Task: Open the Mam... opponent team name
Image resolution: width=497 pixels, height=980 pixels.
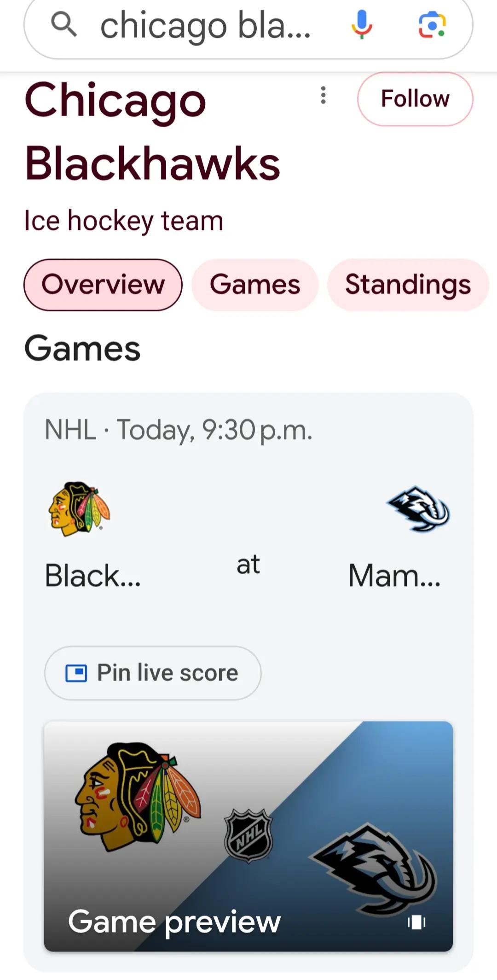Action: point(394,576)
